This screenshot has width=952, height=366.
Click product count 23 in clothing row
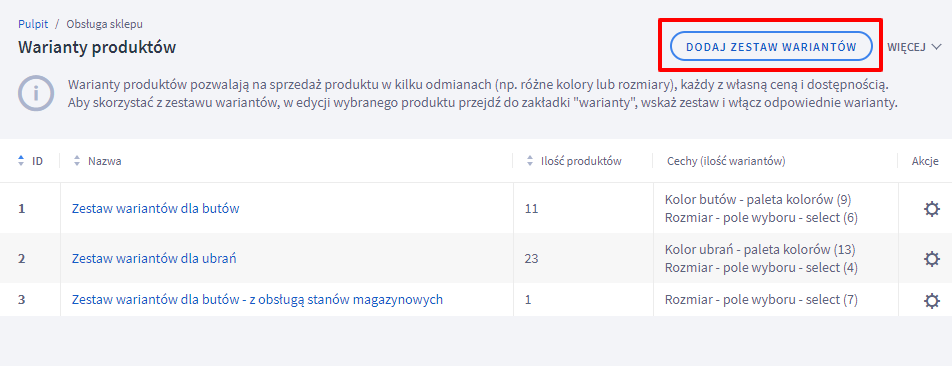tap(531, 259)
